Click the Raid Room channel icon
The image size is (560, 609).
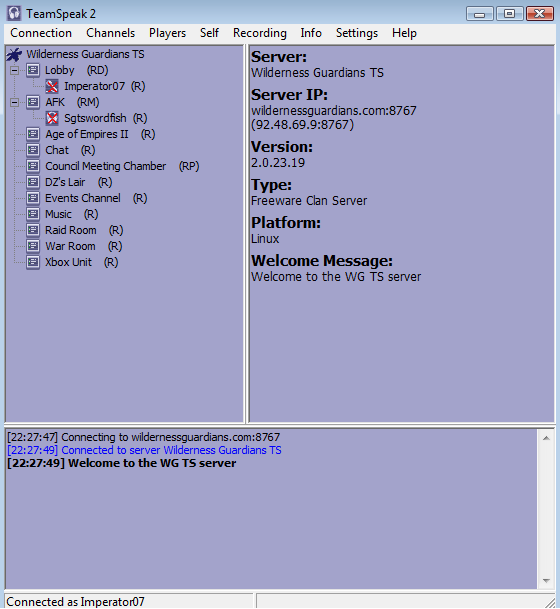pyautogui.click(x=33, y=230)
